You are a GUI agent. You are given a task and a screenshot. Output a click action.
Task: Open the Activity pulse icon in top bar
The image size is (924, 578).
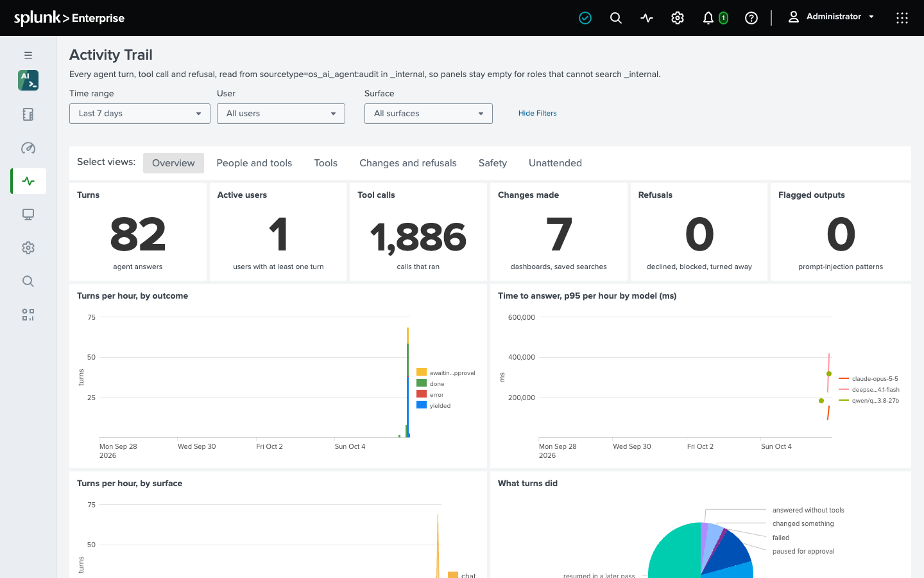pyautogui.click(x=647, y=18)
